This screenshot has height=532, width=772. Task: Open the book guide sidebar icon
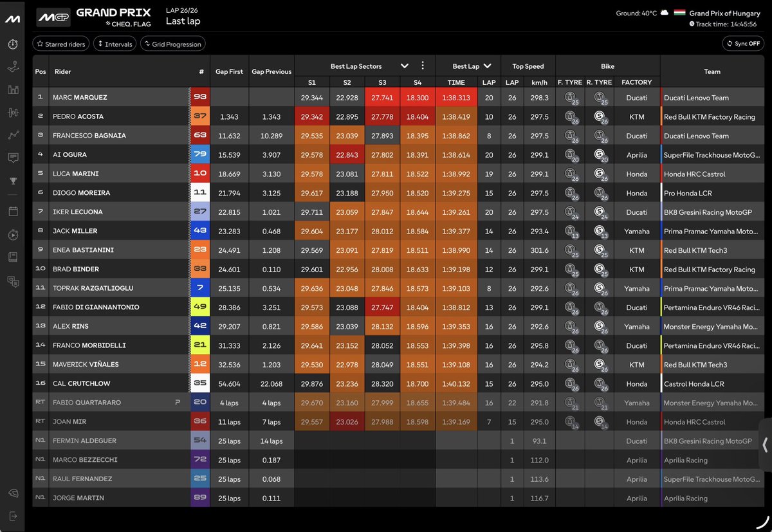tap(12, 257)
